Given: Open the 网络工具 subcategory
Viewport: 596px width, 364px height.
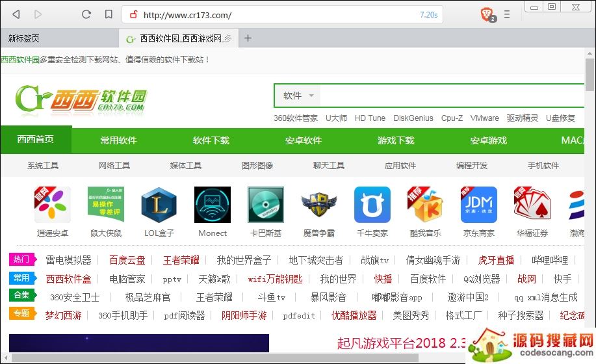Looking at the screenshot, I should click(x=114, y=165).
